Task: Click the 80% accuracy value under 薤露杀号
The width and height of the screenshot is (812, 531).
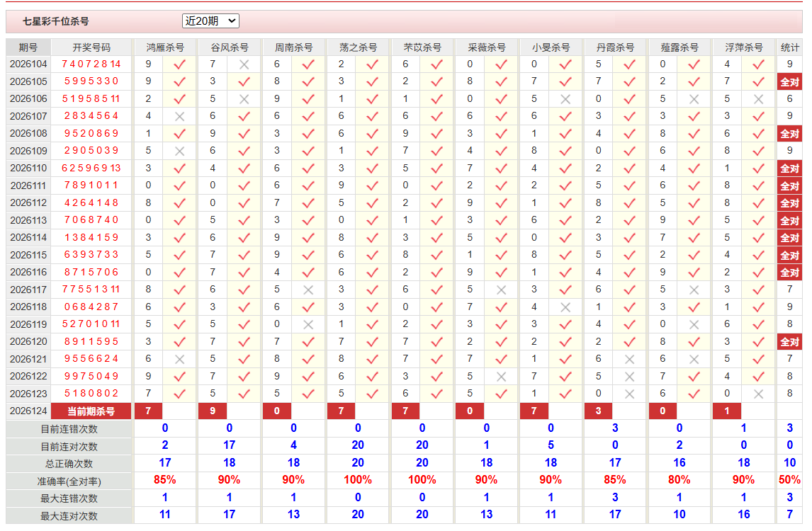Action: point(680,480)
